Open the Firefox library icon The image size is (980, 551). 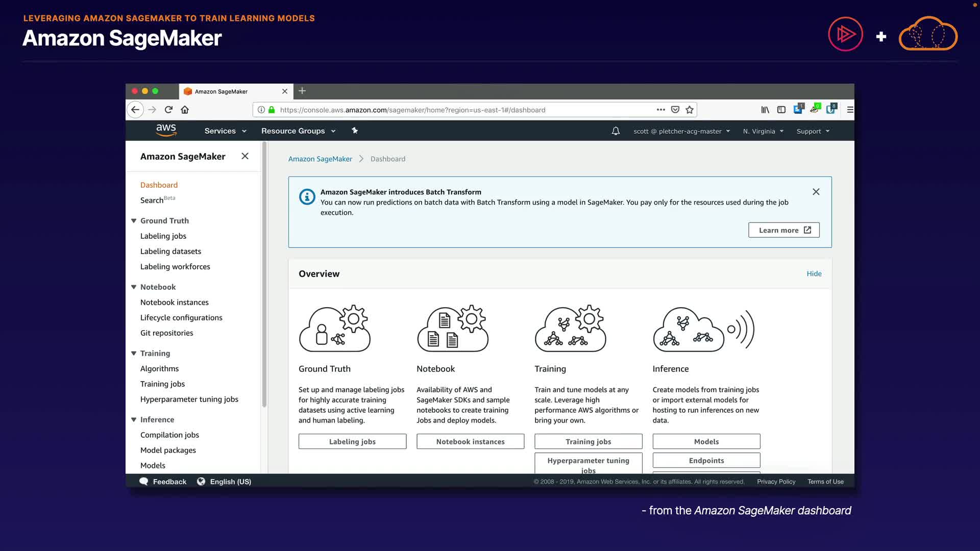[765, 110]
